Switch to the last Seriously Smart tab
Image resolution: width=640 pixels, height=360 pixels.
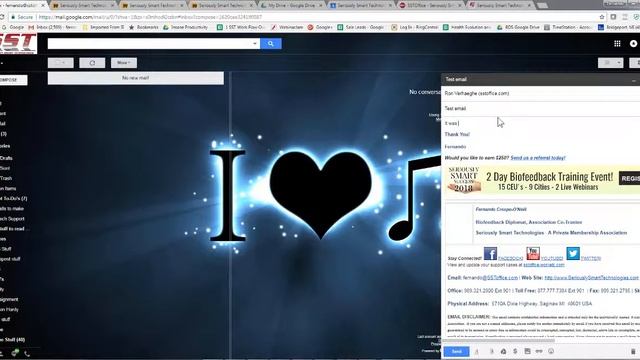(500, 5)
